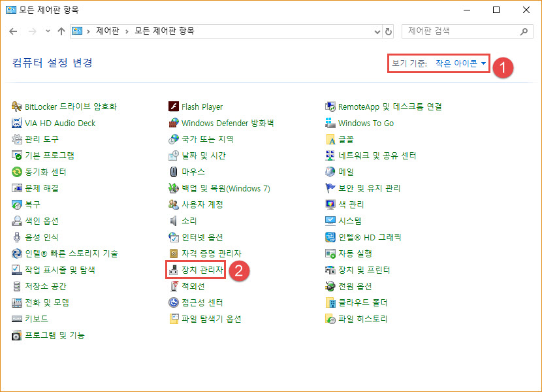Viewport: 542px width, 392px height.
Task: Open the 음성 인식 microphone icon
Action: coord(16,237)
